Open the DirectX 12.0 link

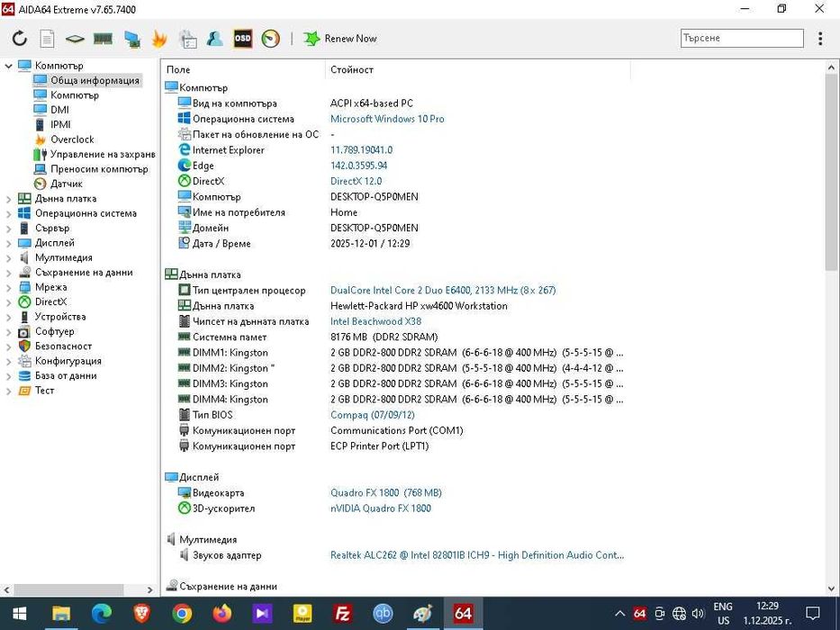[x=357, y=181]
